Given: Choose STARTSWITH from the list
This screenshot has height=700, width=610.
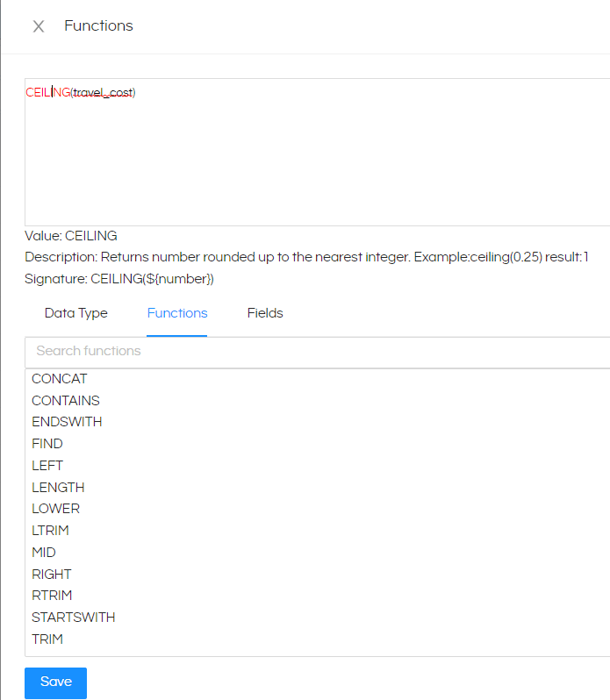Looking at the screenshot, I should [74, 618].
